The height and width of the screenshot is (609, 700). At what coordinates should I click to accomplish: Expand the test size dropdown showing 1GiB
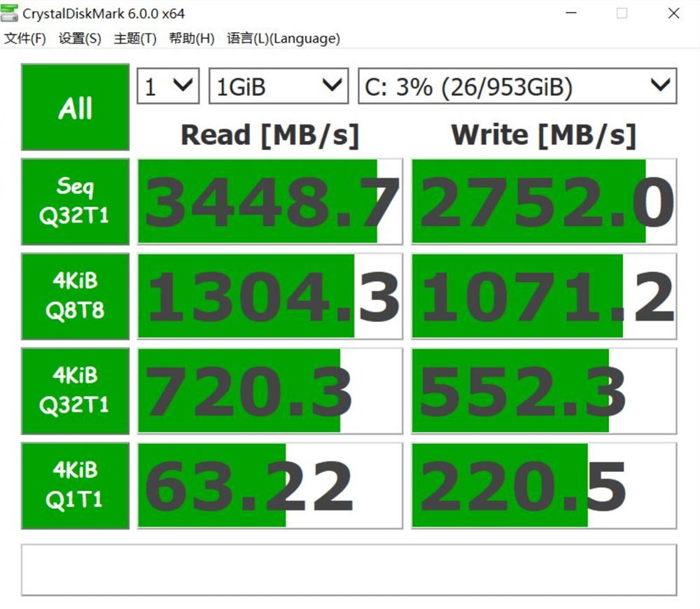(x=279, y=86)
